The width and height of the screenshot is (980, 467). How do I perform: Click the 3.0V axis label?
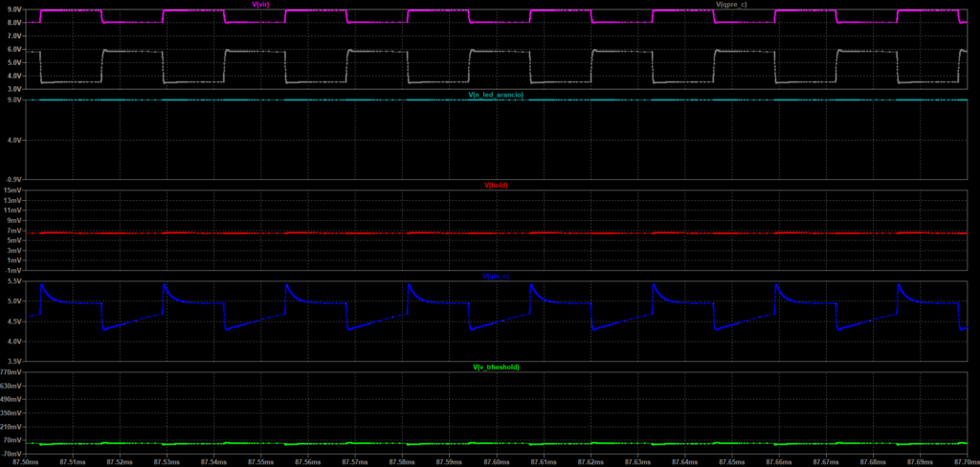(x=14, y=90)
